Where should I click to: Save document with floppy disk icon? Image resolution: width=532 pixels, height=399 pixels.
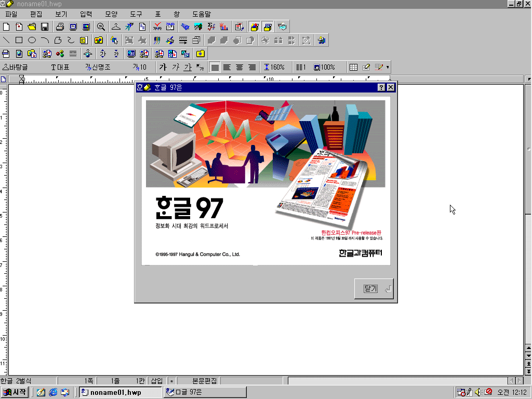coord(45,27)
